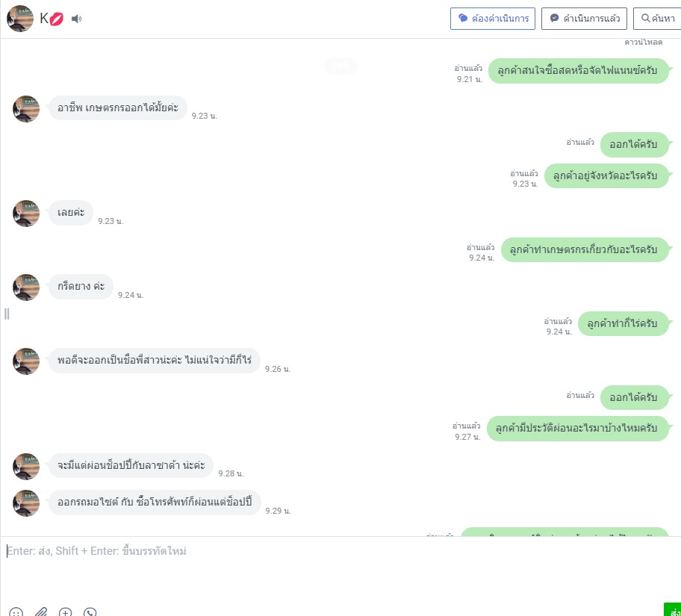Click the green send button

coord(672,609)
